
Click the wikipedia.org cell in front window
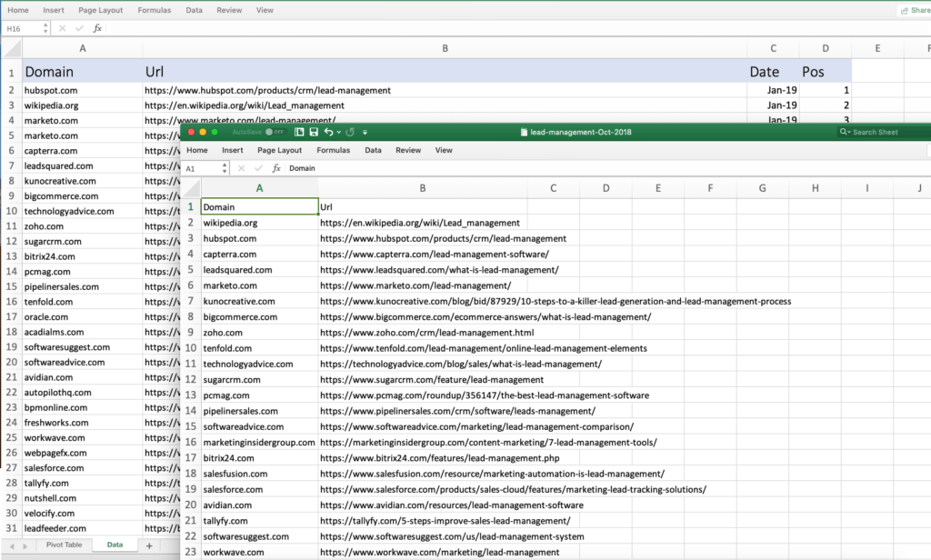click(x=259, y=223)
